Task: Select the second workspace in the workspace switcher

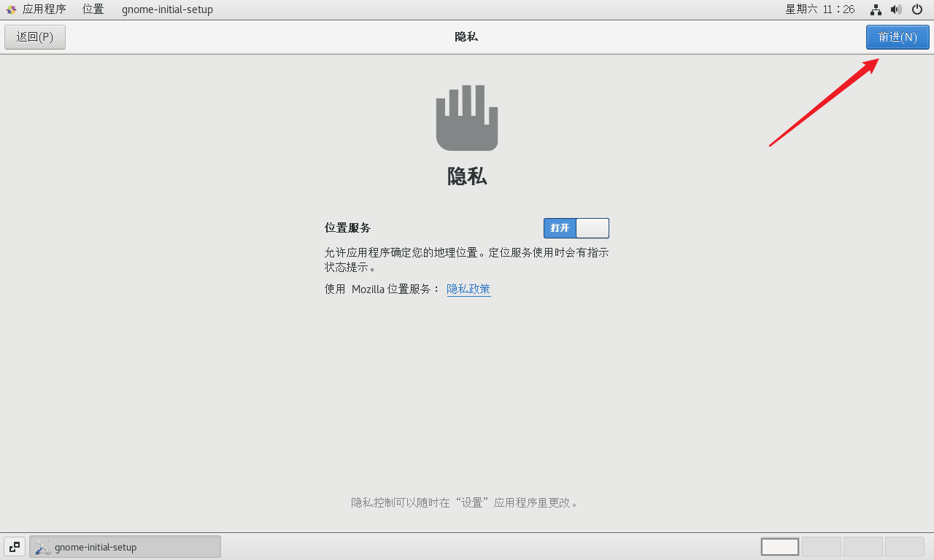Action: coord(821,546)
